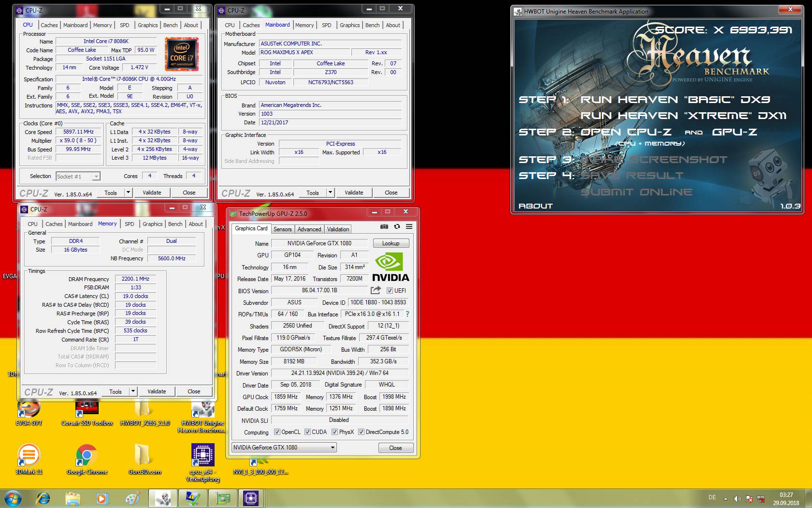
Task: Open the Sensors tab in GPU-Z
Action: click(x=282, y=229)
